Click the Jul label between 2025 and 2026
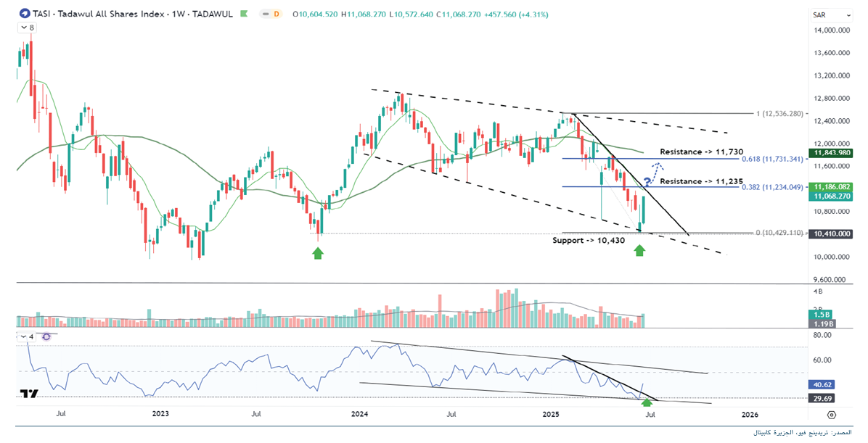The image size is (868, 443). tap(651, 414)
